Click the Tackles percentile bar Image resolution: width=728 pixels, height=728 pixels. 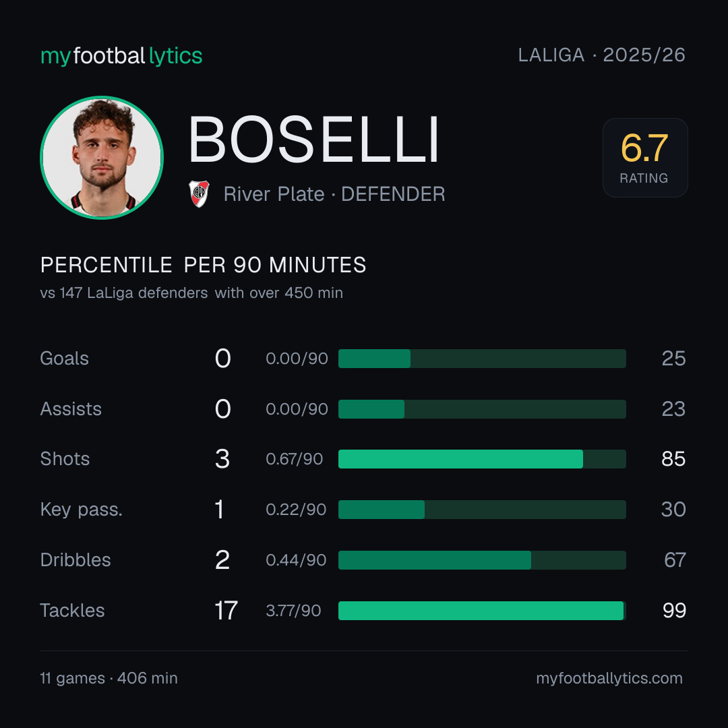pos(482,611)
